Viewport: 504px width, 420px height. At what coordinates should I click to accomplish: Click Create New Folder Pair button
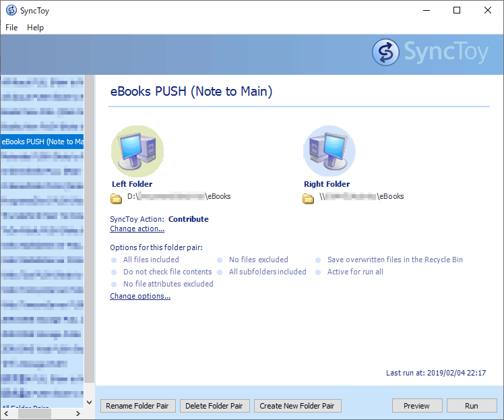coord(297,406)
